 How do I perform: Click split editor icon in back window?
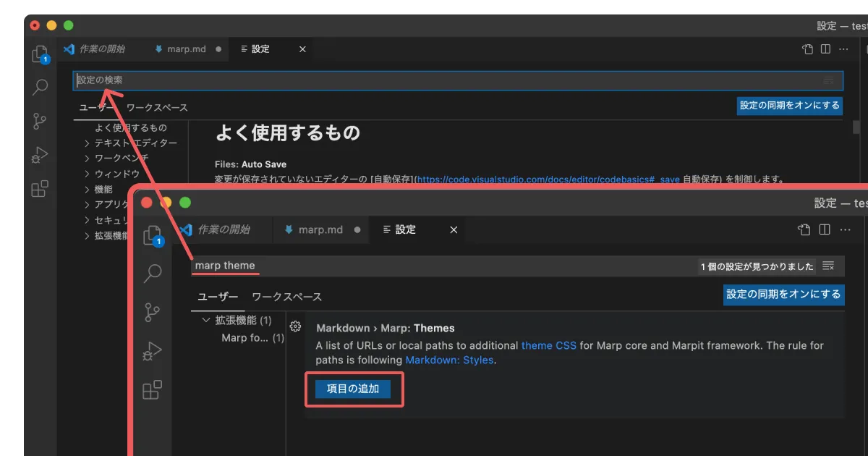click(x=825, y=49)
